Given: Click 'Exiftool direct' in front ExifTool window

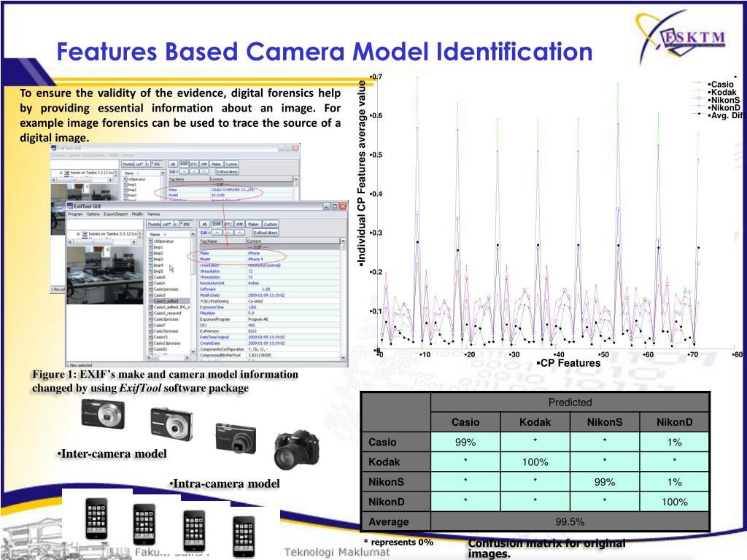Looking at the screenshot, I should click(266, 233).
